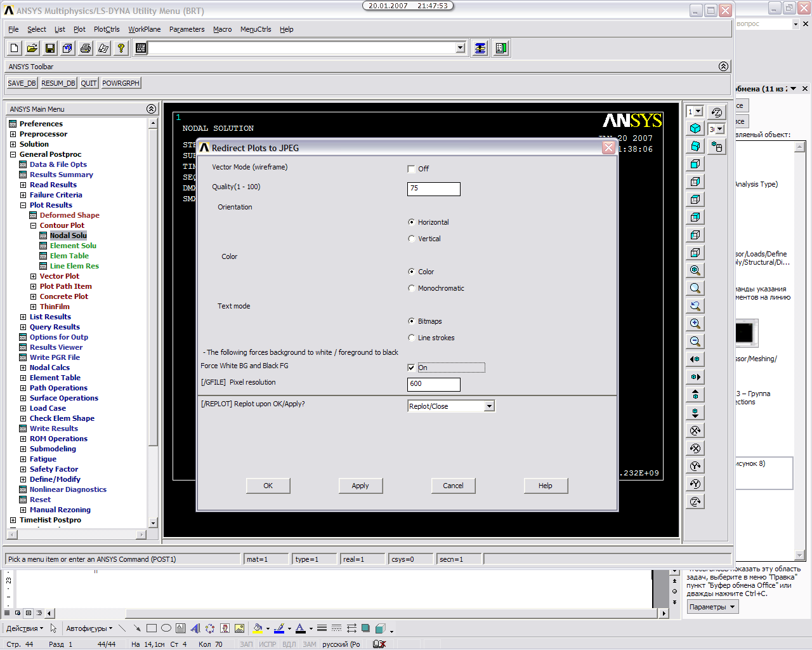Viewport: 812px width, 650px height.
Task: Uncheck Force White BG On checkbox
Action: [411, 368]
